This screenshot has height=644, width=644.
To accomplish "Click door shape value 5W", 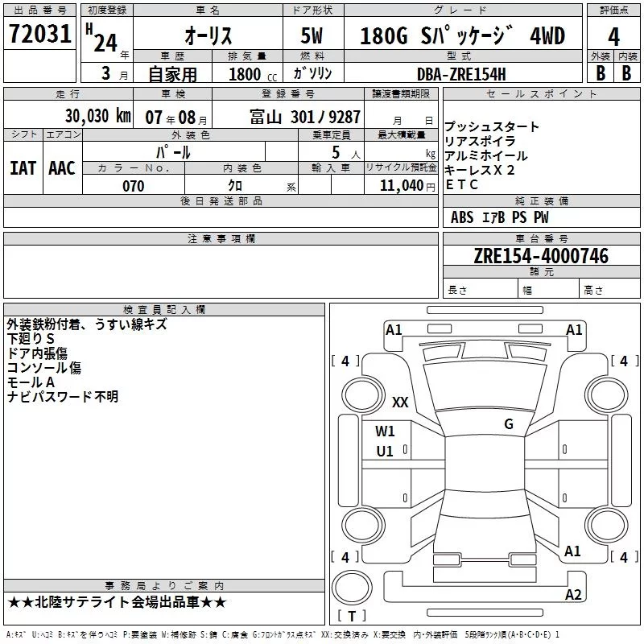I will click(x=312, y=35).
